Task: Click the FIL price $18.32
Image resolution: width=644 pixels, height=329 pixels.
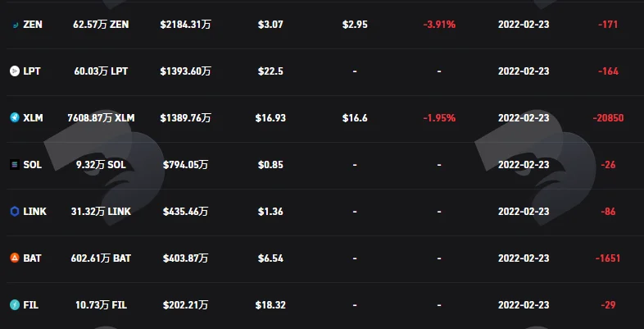Action: (x=270, y=305)
